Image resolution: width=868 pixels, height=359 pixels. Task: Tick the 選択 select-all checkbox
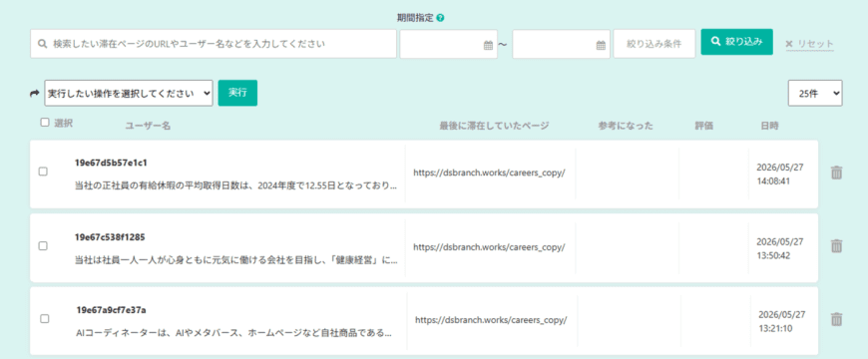click(45, 123)
